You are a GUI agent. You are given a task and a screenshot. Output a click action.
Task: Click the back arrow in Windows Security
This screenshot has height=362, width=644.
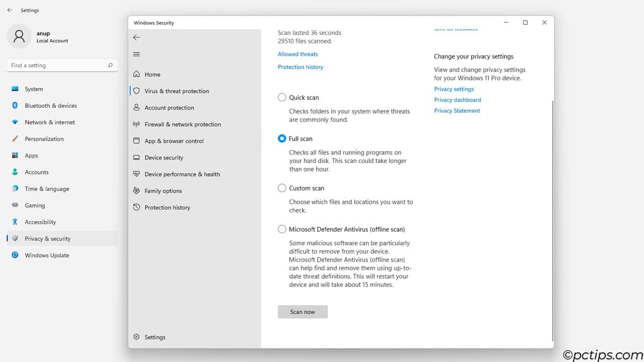[136, 38]
